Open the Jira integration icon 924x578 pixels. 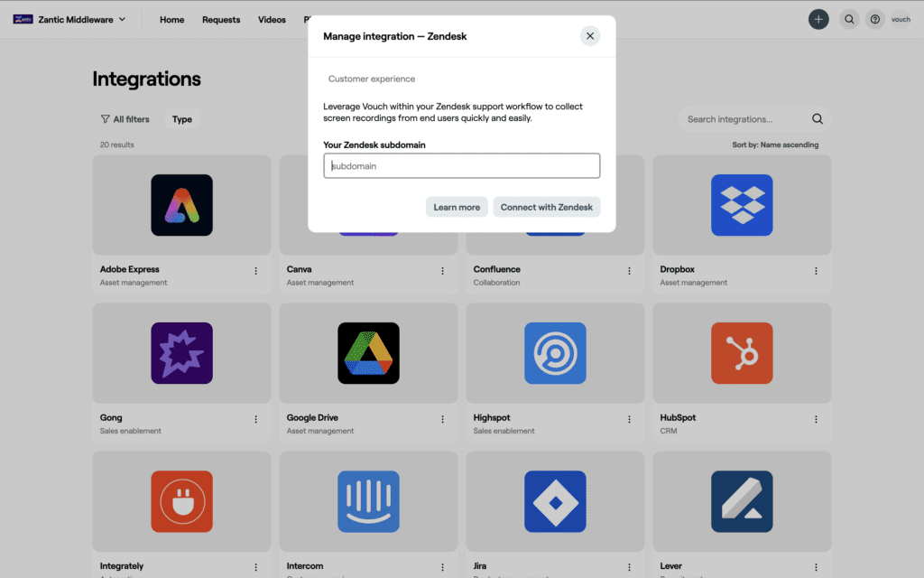[555, 501]
